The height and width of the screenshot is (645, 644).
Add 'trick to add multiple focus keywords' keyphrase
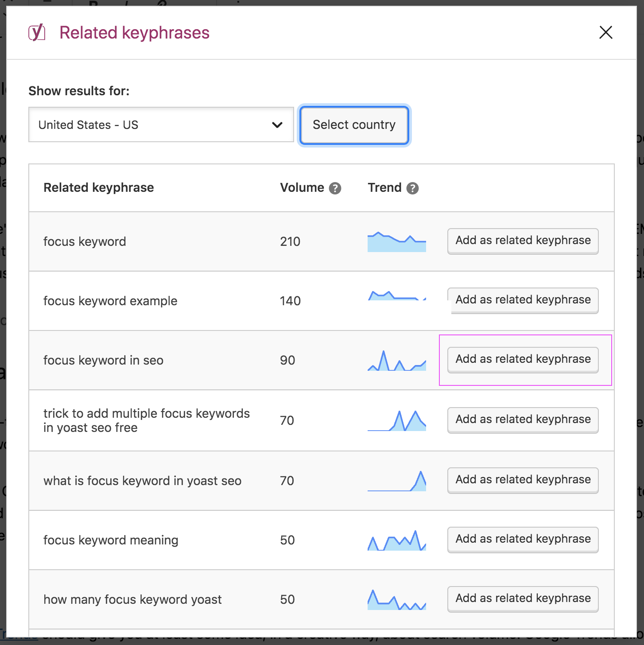coord(523,420)
